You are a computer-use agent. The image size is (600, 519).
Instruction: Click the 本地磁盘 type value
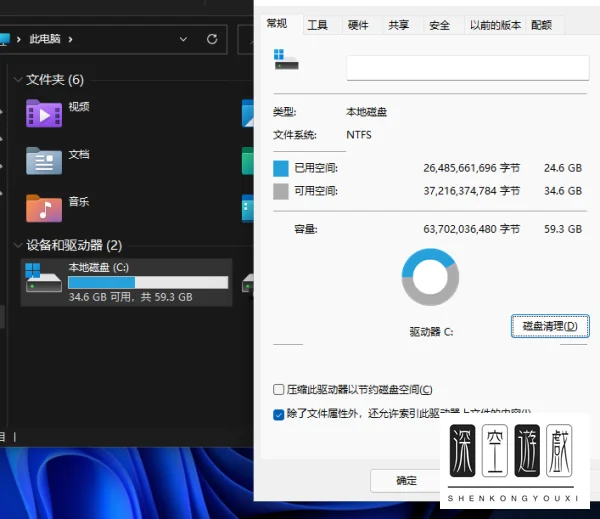366,112
